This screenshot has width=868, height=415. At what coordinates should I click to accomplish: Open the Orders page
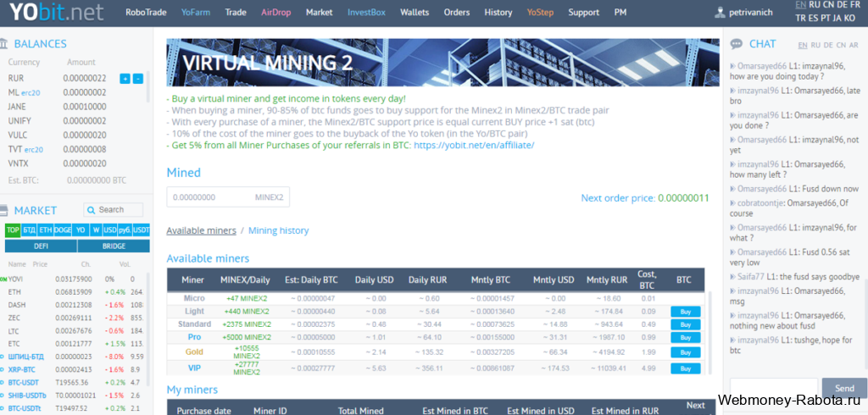tap(457, 12)
